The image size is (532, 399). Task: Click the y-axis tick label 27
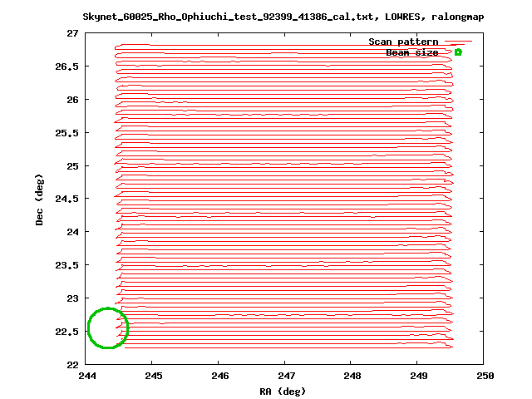click(x=72, y=33)
